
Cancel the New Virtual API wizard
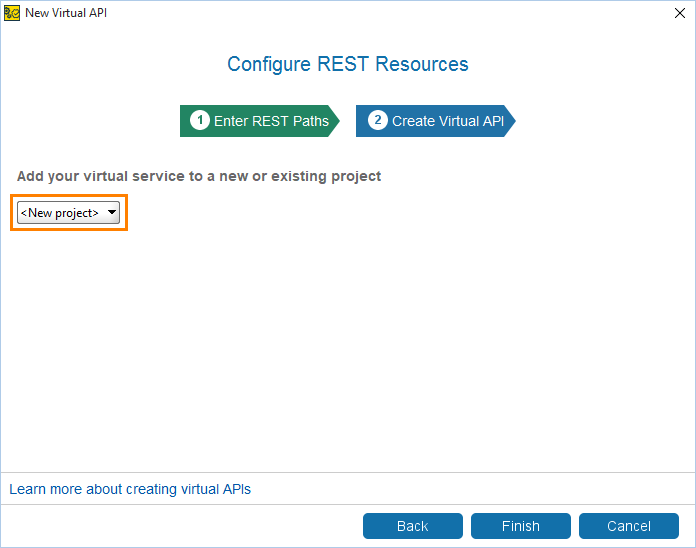click(x=629, y=526)
